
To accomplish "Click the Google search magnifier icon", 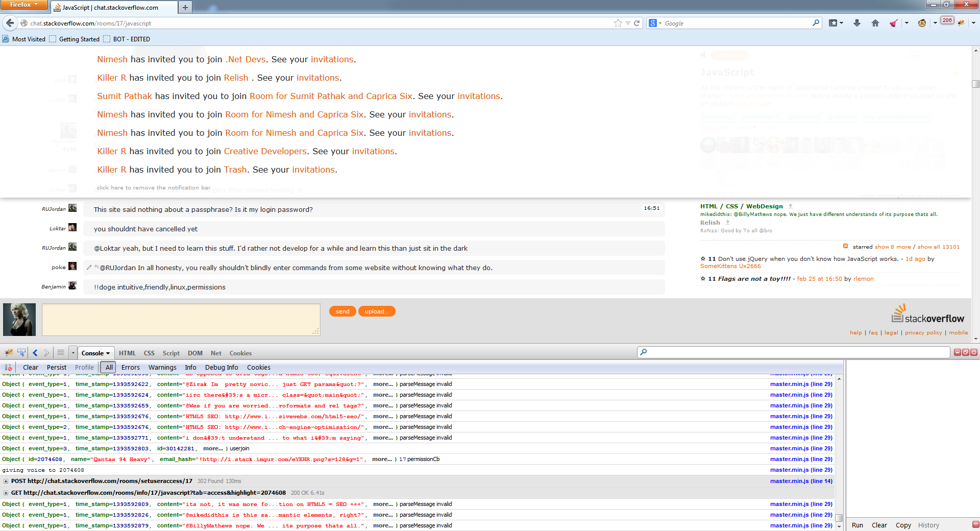I will pyautogui.click(x=816, y=23).
